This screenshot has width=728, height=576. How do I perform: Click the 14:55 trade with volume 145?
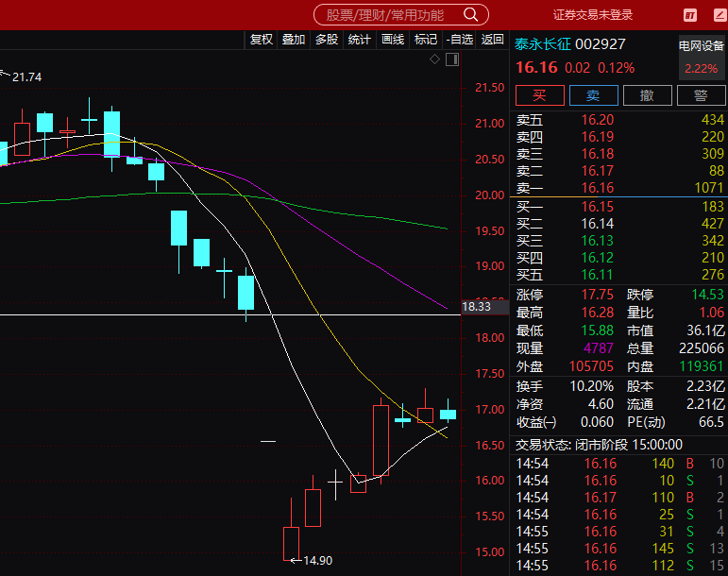coord(618,549)
